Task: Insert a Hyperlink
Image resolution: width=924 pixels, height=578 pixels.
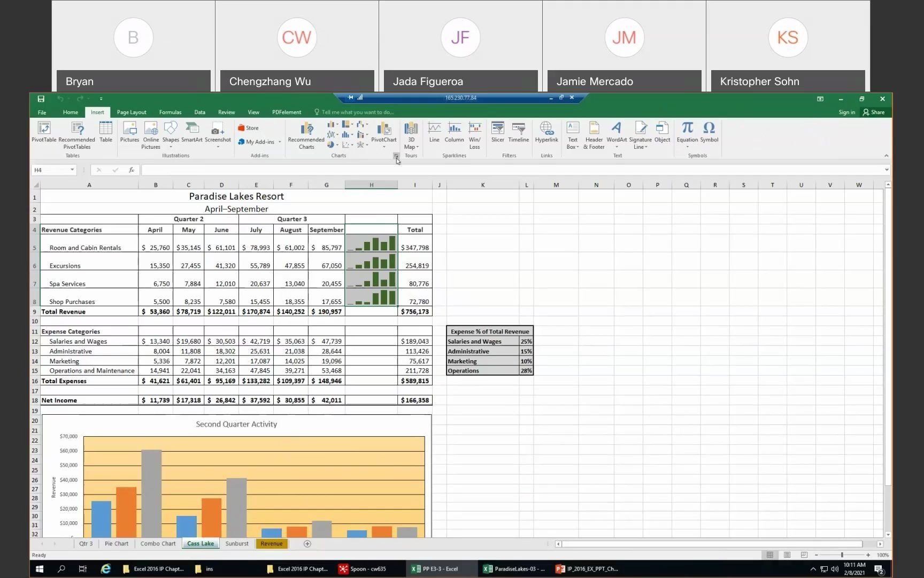Action: coord(546,132)
